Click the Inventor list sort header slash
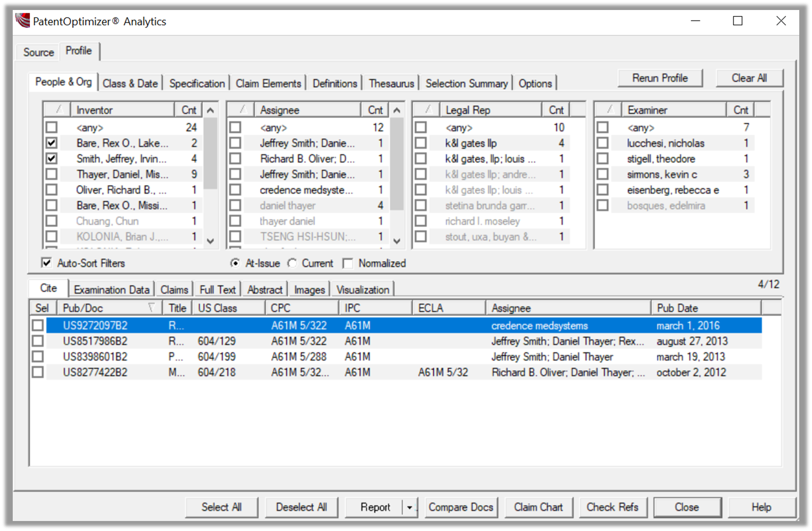Screen dimensions: 812x531 58,109
